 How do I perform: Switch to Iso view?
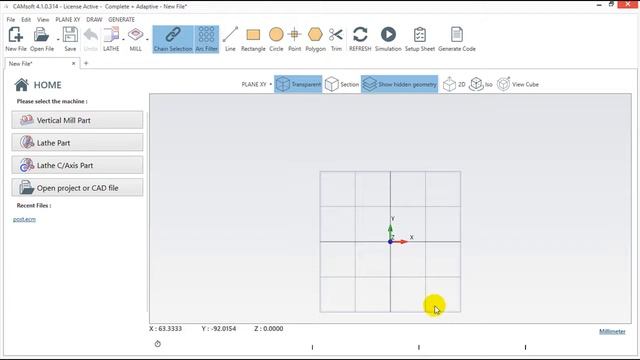(x=481, y=84)
